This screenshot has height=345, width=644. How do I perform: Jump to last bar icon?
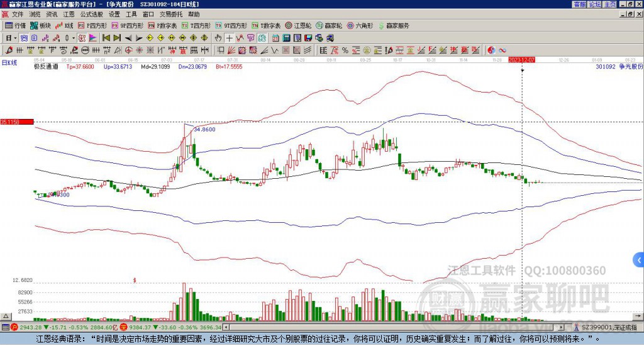click(117, 38)
